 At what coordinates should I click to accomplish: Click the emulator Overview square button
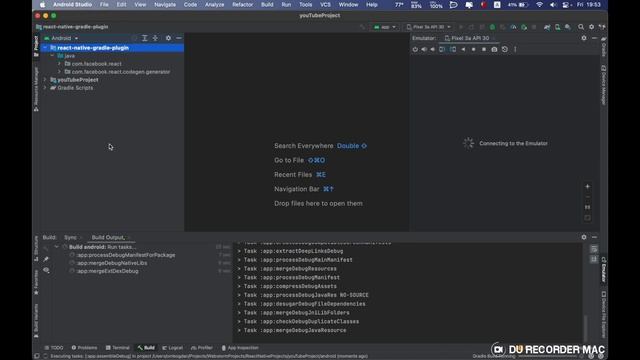(x=484, y=49)
